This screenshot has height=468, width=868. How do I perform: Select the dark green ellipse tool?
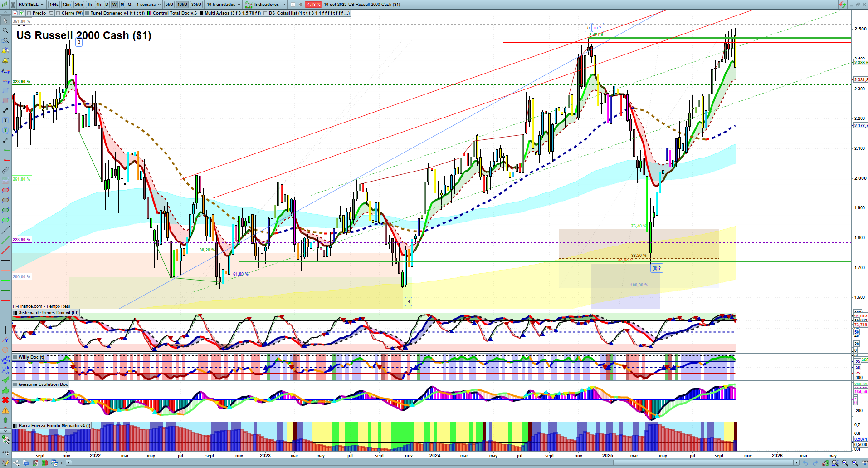pos(5,210)
